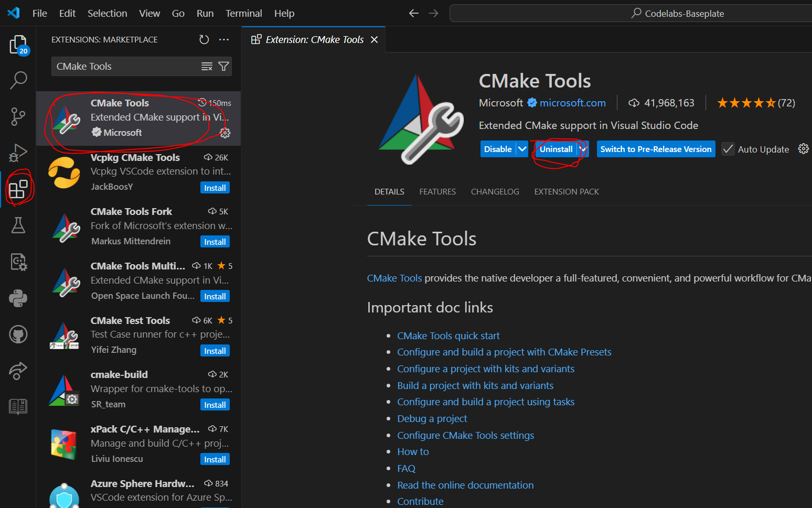Open the CMake Tools quick start link
This screenshot has height=508, width=812.
pos(448,336)
